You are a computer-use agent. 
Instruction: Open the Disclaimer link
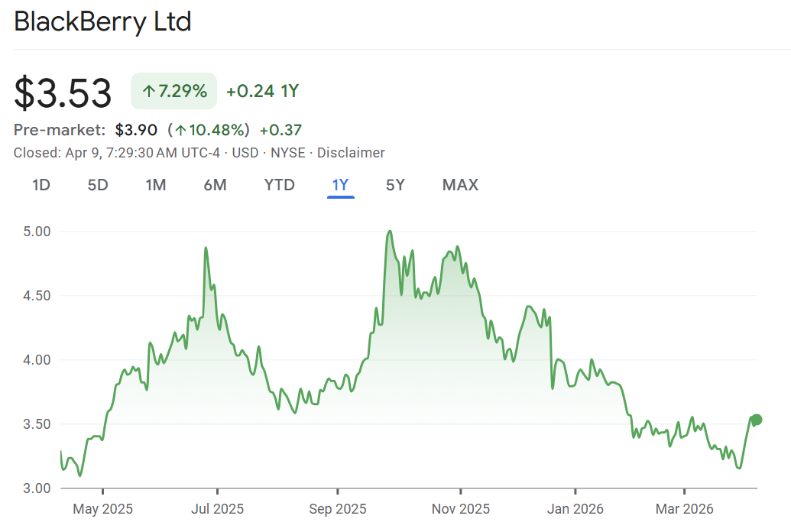pos(351,153)
